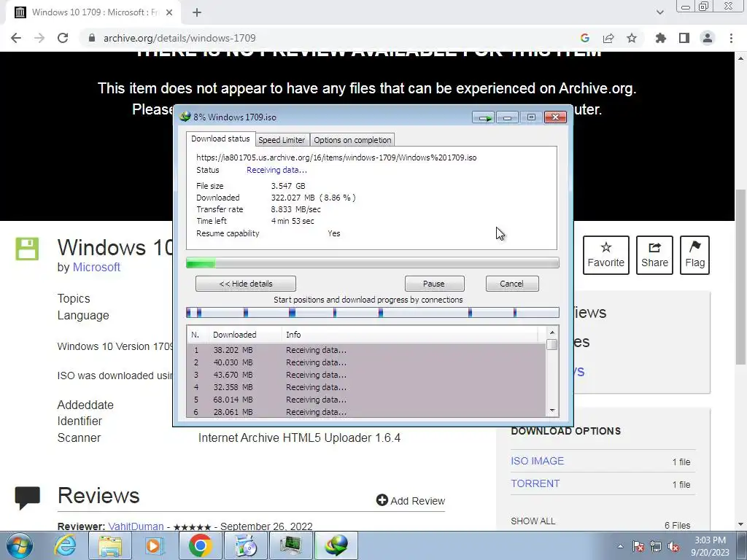Viewport: 747px width, 560px height.
Task: Close the Windows 10 1709 browser tab
Action: 169,13
